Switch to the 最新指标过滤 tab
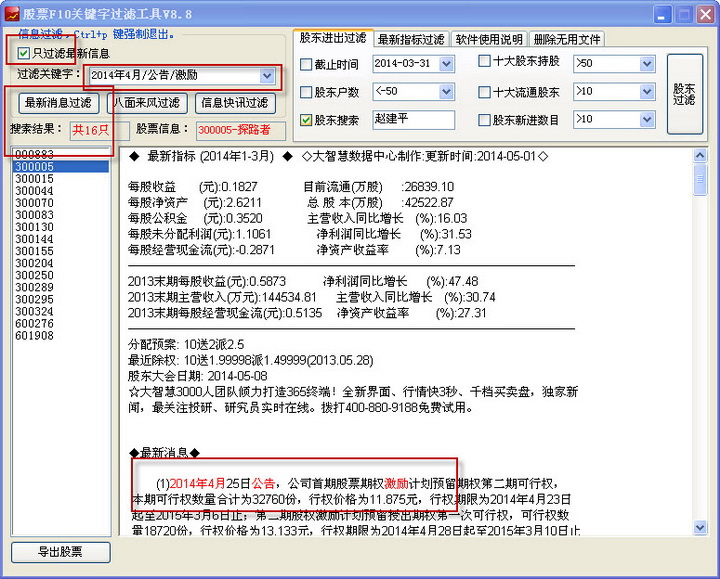720x579 pixels. coord(410,39)
